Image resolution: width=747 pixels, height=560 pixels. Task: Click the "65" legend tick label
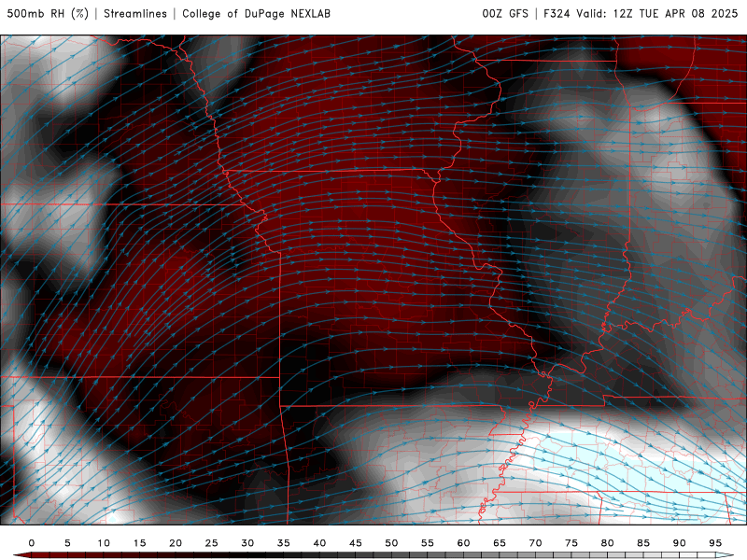(x=500, y=543)
